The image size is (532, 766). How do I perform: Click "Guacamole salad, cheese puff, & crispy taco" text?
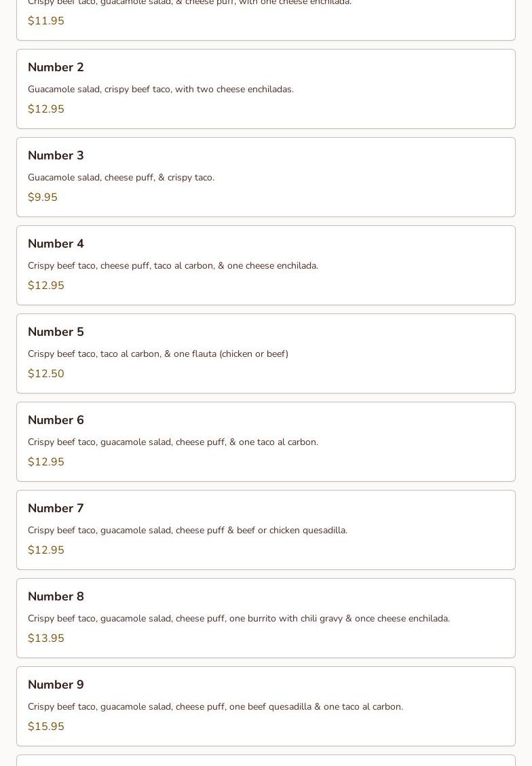[121, 177]
